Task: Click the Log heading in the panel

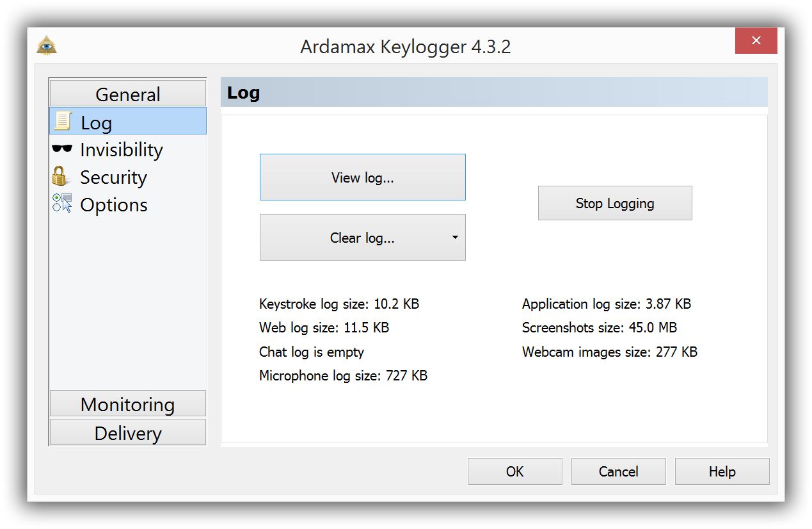Action: 243,93
